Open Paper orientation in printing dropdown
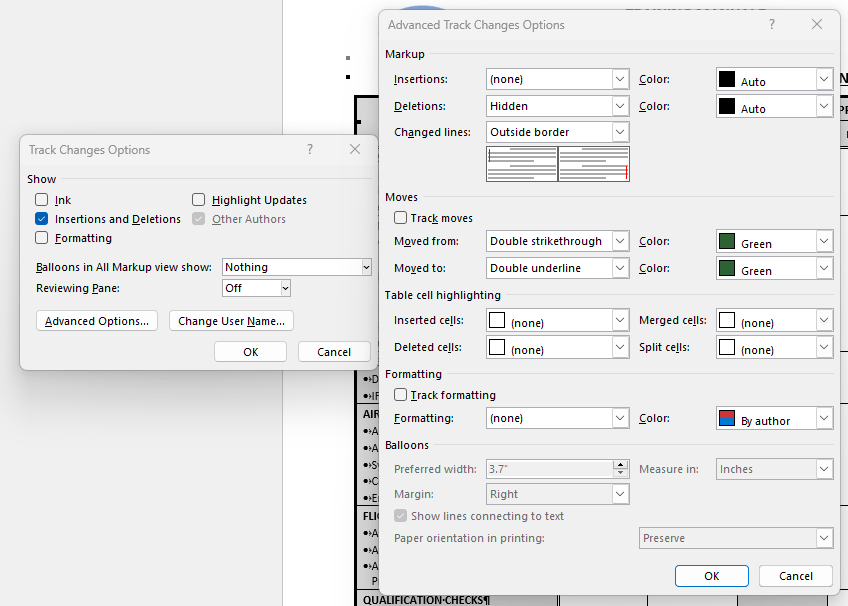This screenshot has height=606, width=848. (736, 538)
